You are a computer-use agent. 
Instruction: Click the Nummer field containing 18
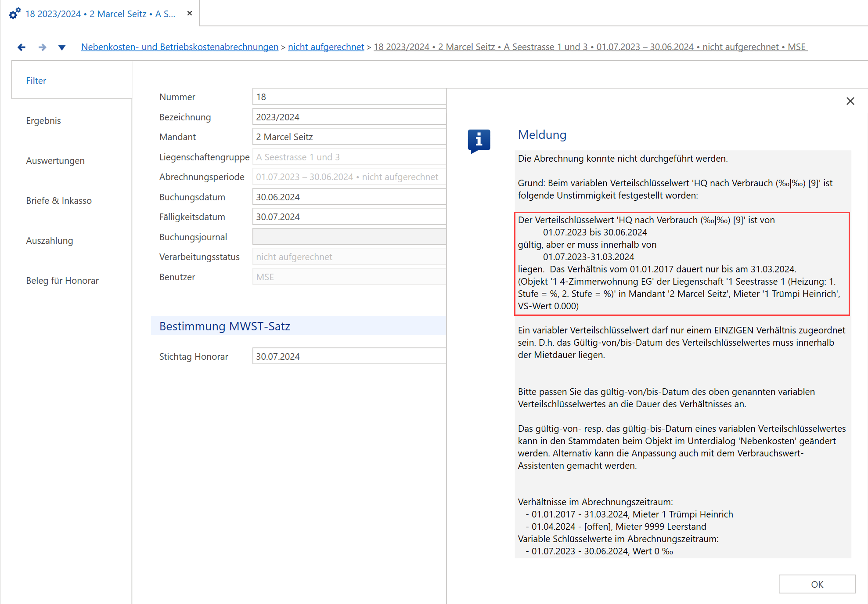[x=349, y=97]
